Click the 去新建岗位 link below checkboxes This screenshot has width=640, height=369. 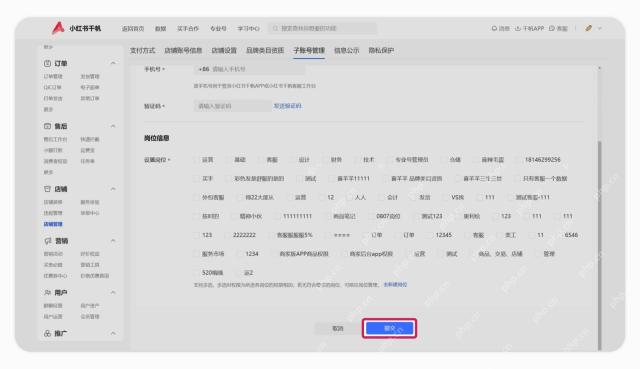[395, 285]
